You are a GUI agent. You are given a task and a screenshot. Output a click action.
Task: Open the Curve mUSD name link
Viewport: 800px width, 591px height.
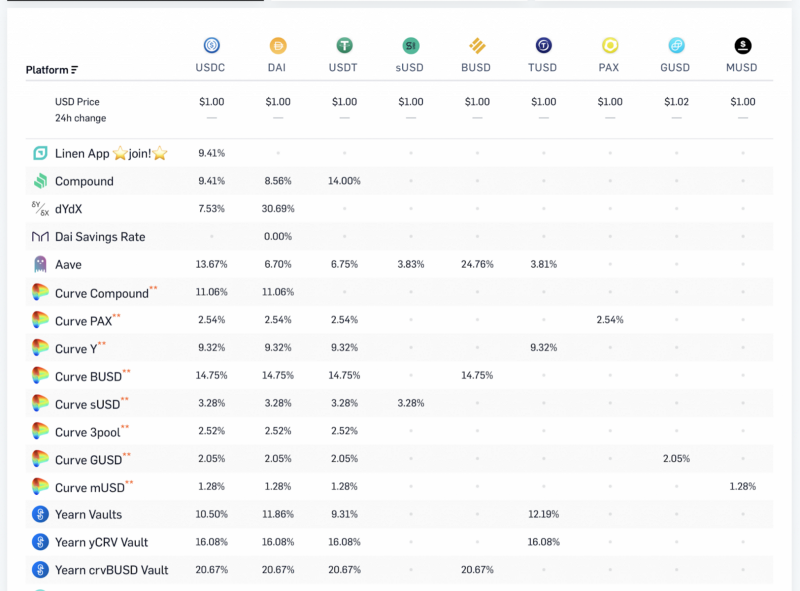pos(90,488)
